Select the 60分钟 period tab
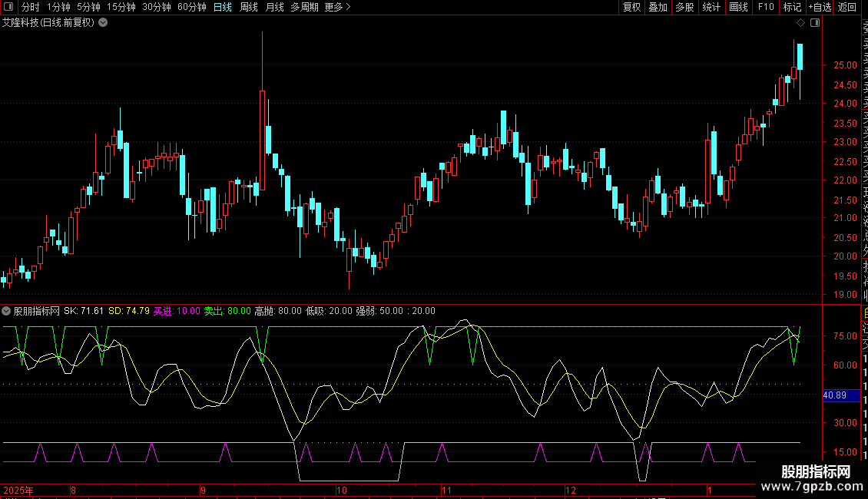This screenshot has height=499, width=868. point(191,7)
